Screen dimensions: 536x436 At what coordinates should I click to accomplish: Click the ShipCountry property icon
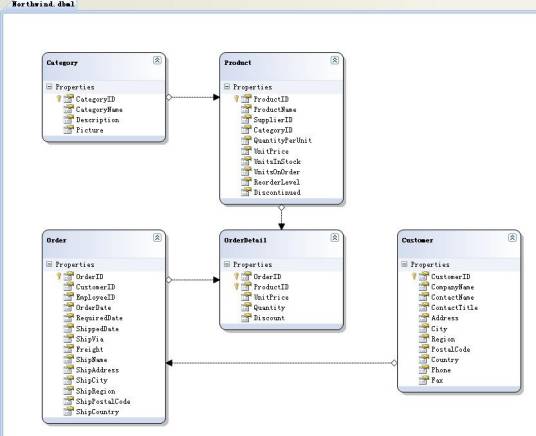click(x=69, y=411)
